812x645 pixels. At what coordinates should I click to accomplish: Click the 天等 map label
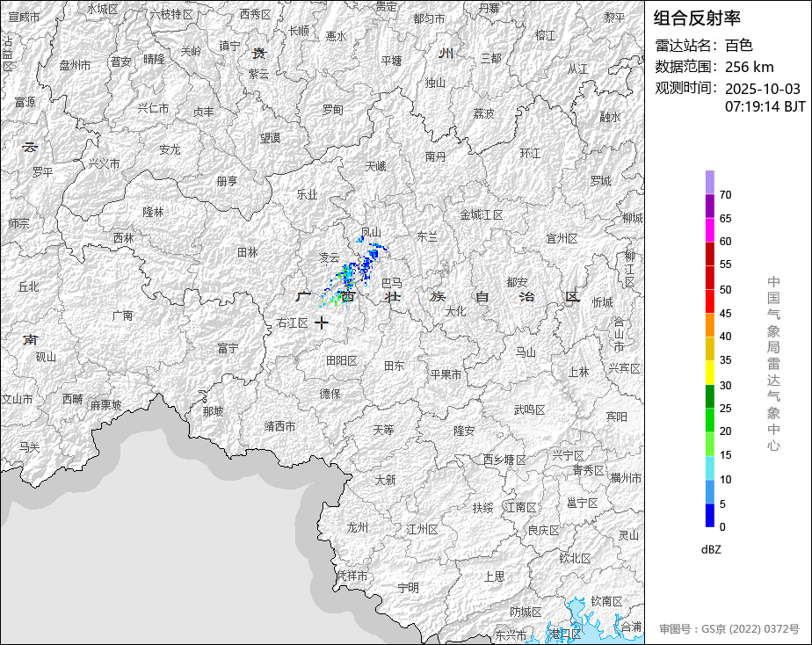click(384, 430)
